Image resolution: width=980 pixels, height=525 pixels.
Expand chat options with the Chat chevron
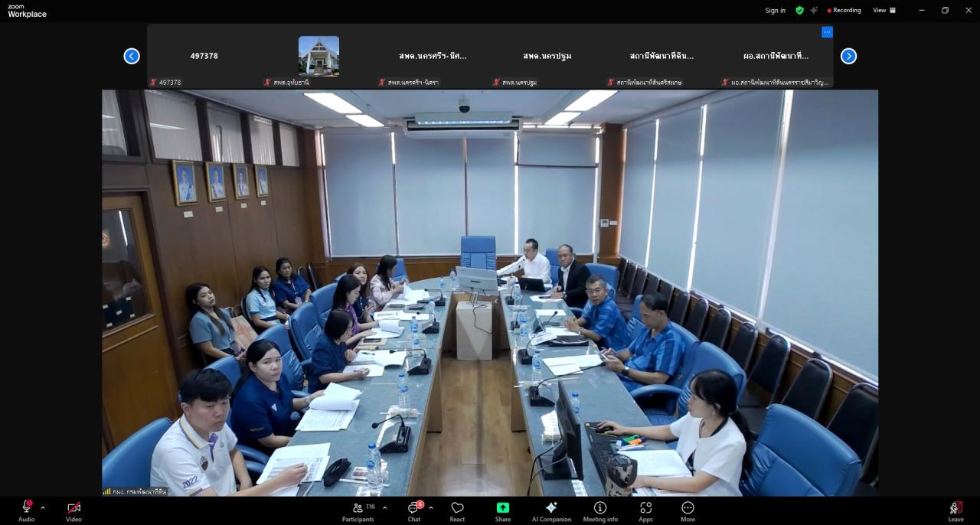pyautogui.click(x=430, y=507)
